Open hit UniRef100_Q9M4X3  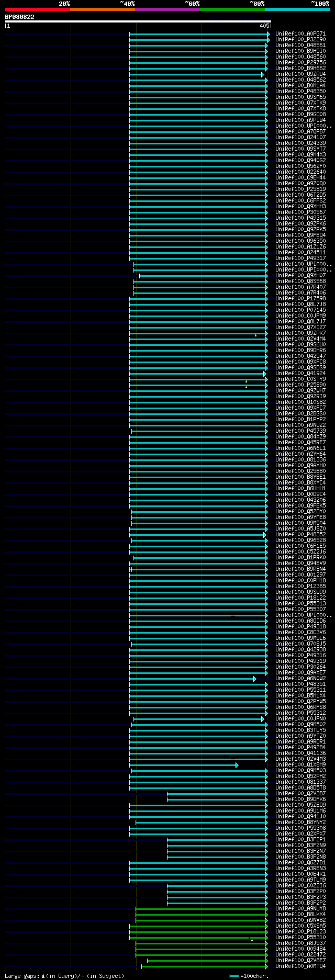300,155
